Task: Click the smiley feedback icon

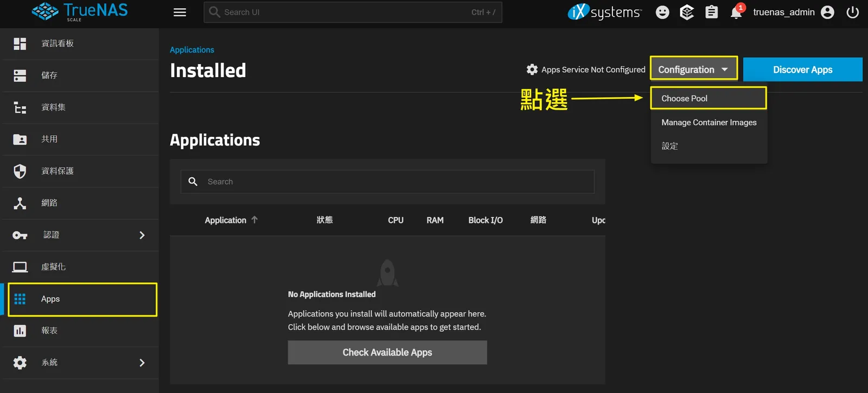Action: click(x=662, y=12)
